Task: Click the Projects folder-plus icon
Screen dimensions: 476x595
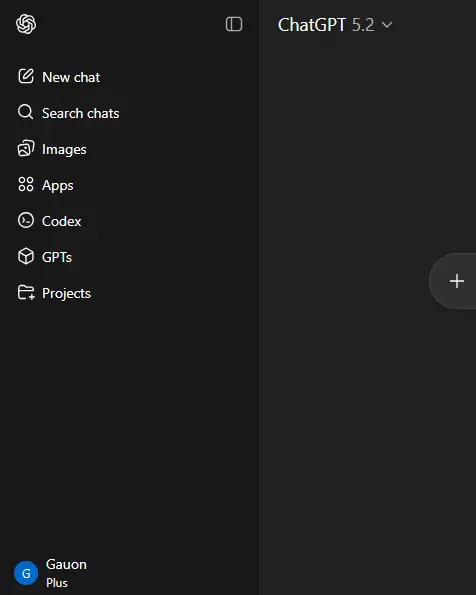Action: pyautogui.click(x=26, y=293)
